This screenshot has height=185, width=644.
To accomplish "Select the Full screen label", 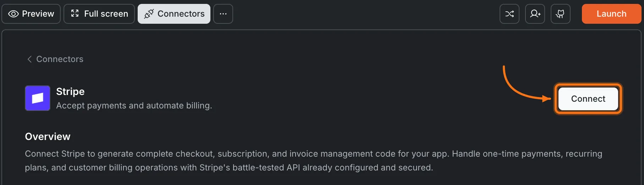I will [106, 14].
